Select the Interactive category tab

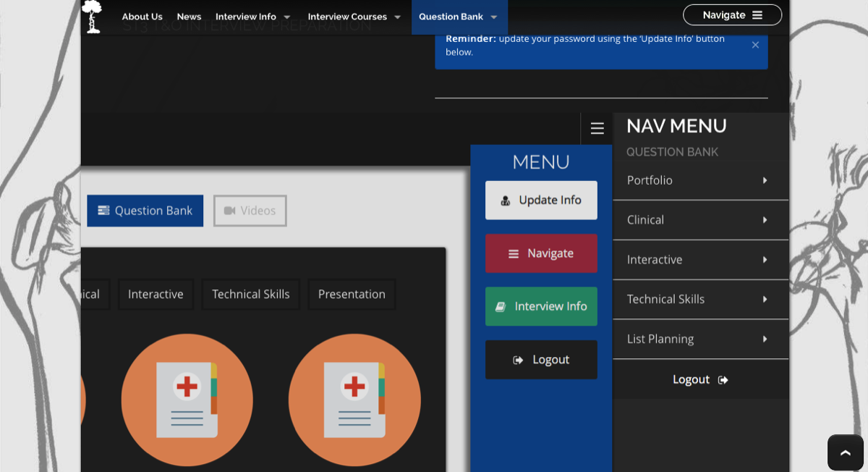click(156, 294)
